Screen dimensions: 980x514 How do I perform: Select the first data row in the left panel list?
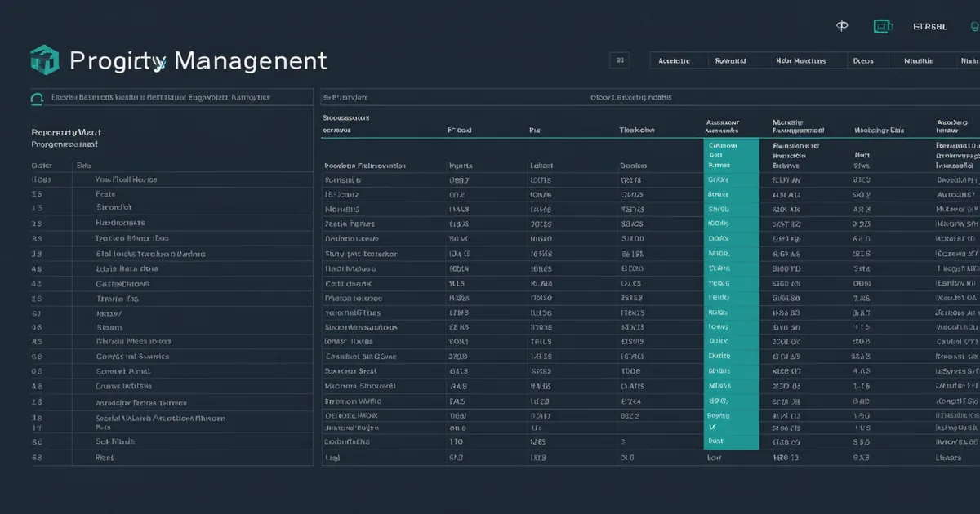(x=171, y=179)
